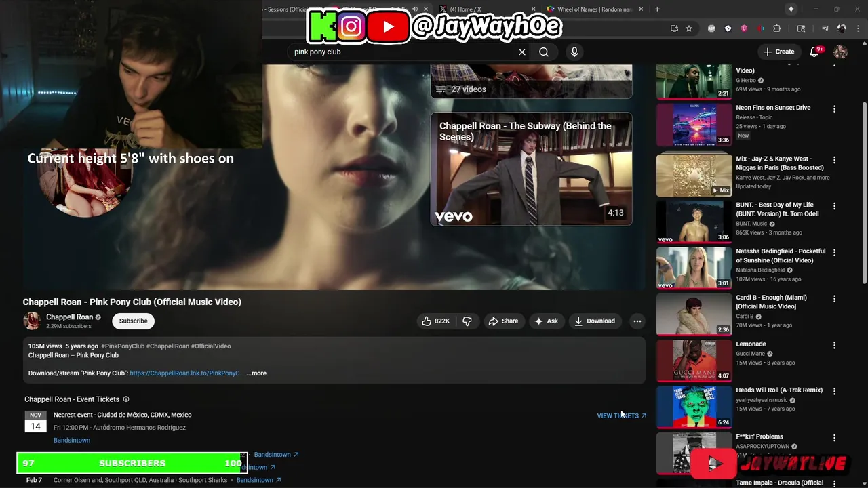This screenshot has height=488, width=868.
Task: Open options for Cardi B Enough (Miami)
Action: click(834, 298)
